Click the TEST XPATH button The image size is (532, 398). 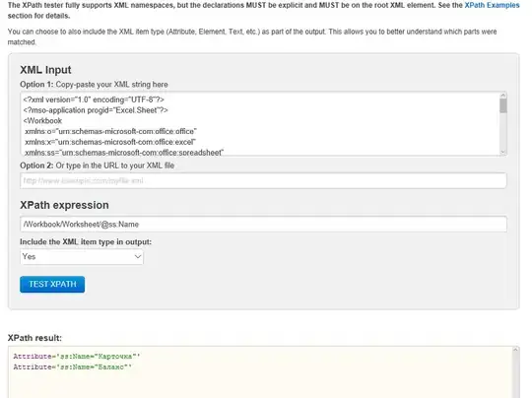[x=52, y=284]
